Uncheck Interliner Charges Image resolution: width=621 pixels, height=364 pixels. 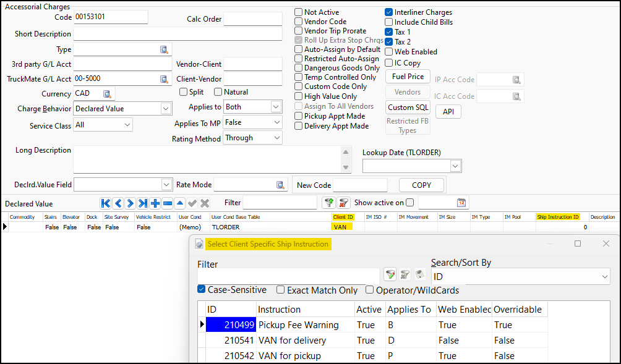tap(389, 12)
